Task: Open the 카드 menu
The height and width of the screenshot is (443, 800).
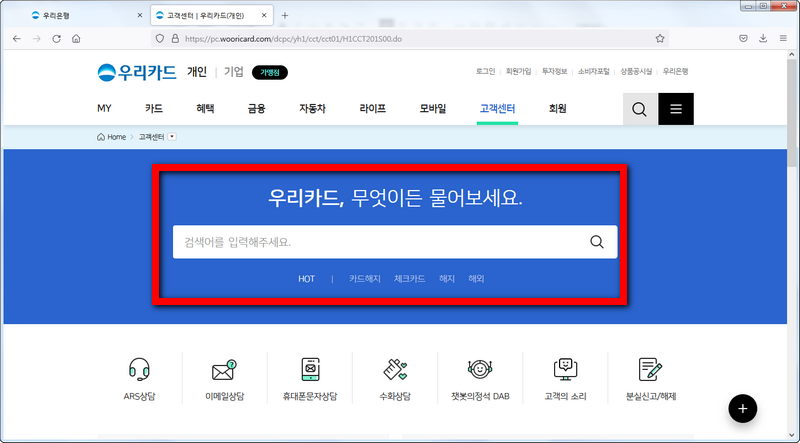Action: coord(154,108)
